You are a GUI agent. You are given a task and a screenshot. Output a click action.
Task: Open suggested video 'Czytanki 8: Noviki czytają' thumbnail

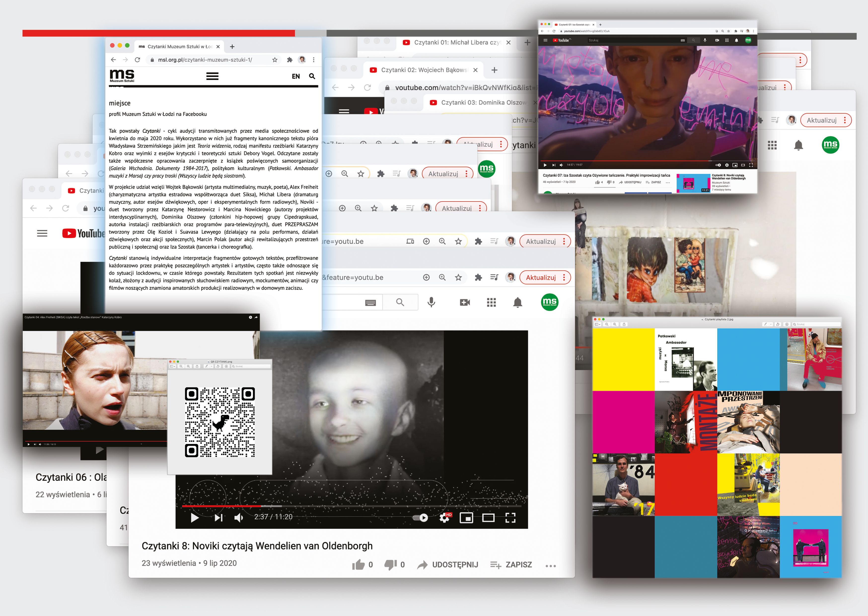[693, 183]
